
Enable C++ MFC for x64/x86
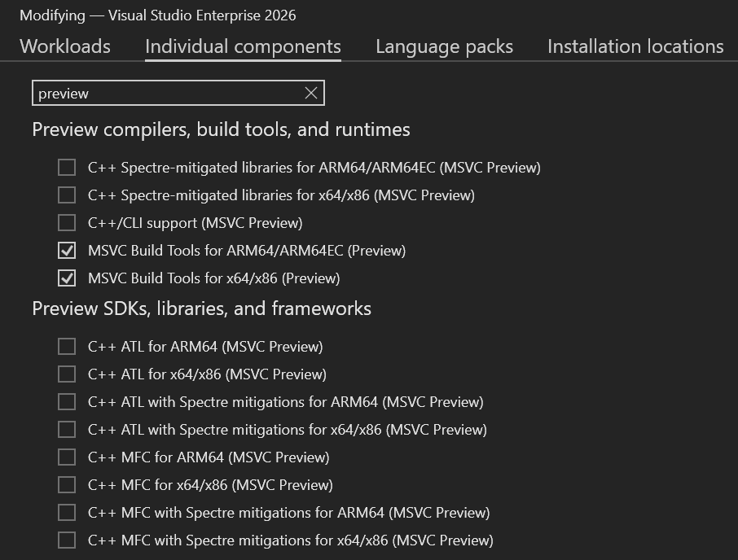click(66, 484)
